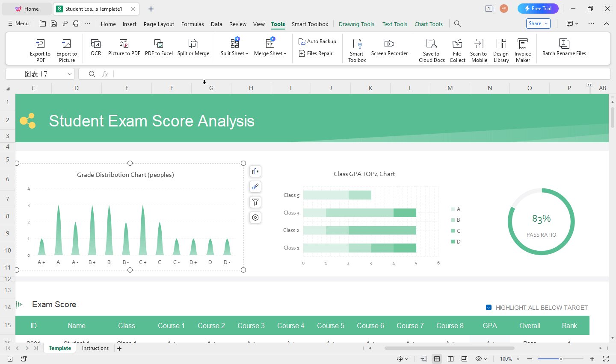Click the Free Trial button
Screen dimensions: 616x364
click(538, 8)
